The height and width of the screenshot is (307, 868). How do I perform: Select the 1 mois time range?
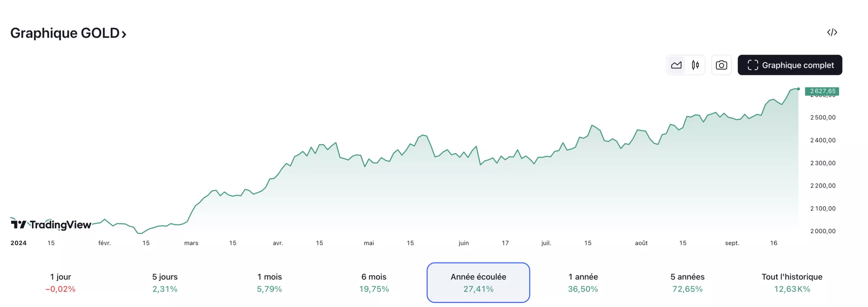270,282
